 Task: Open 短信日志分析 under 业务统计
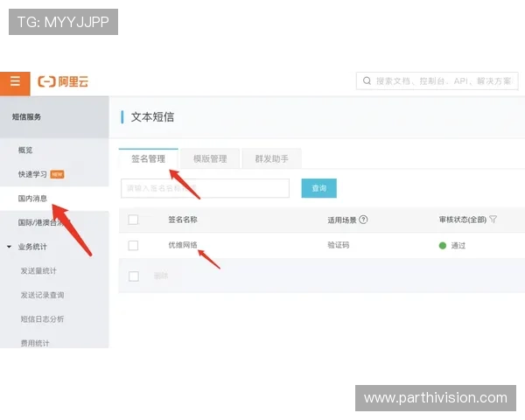click(x=42, y=318)
